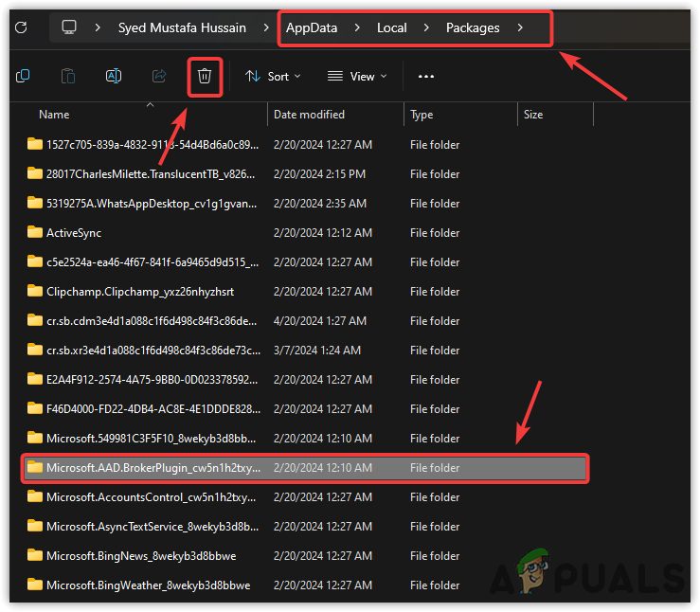Click the Delete trash can icon

pyautogui.click(x=205, y=76)
